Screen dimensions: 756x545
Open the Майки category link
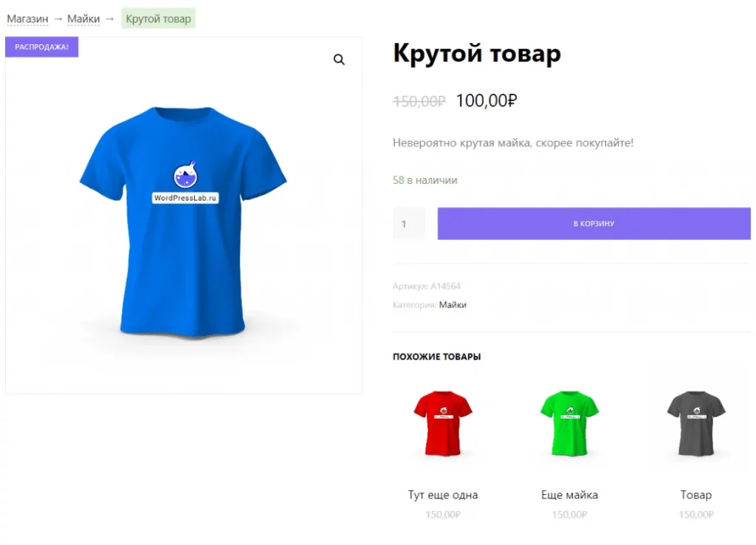tap(453, 304)
